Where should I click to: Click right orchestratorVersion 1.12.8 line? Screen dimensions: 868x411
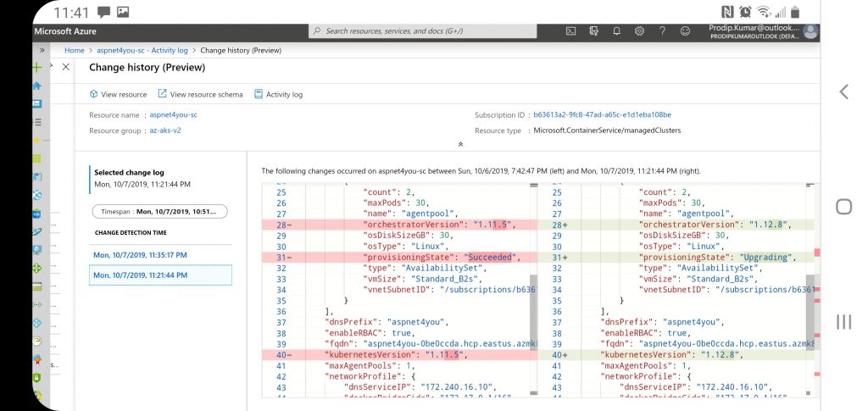point(676,225)
